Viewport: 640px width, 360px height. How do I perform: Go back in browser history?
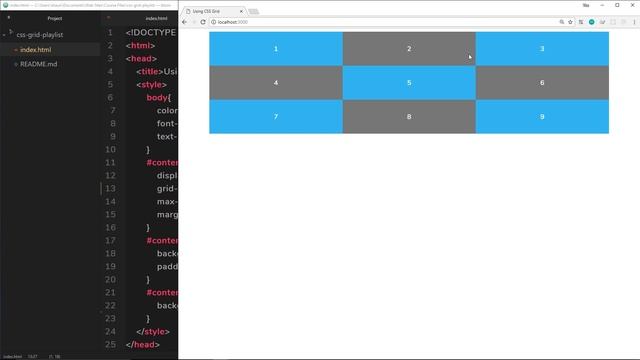184,22
